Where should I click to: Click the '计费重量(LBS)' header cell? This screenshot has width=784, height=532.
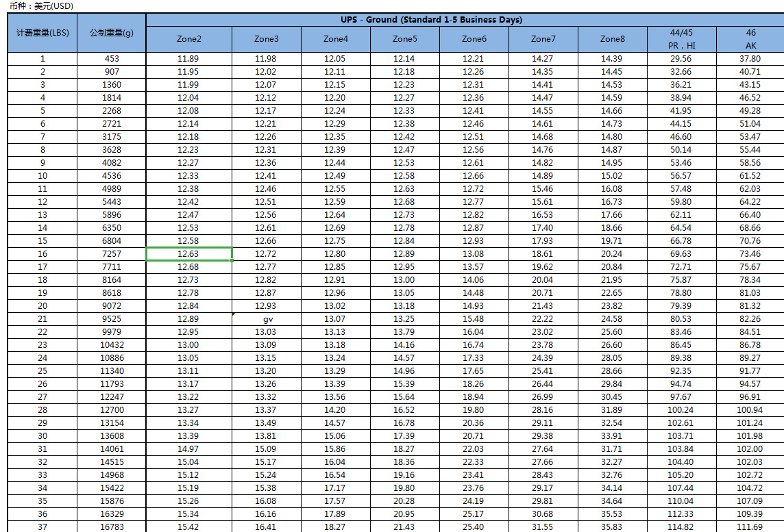coord(42,33)
